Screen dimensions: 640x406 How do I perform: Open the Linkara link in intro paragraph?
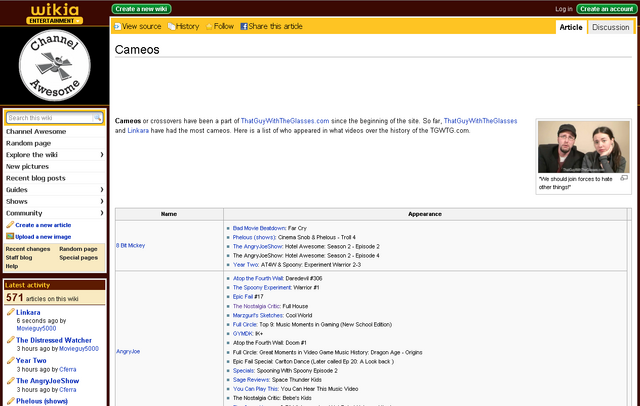pos(138,131)
